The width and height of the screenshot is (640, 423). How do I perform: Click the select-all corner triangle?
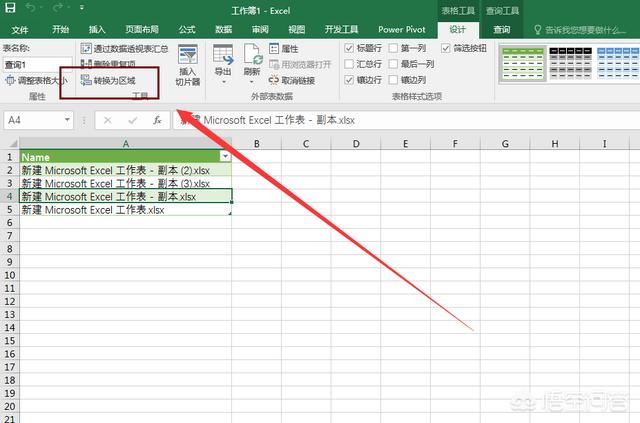[13, 143]
